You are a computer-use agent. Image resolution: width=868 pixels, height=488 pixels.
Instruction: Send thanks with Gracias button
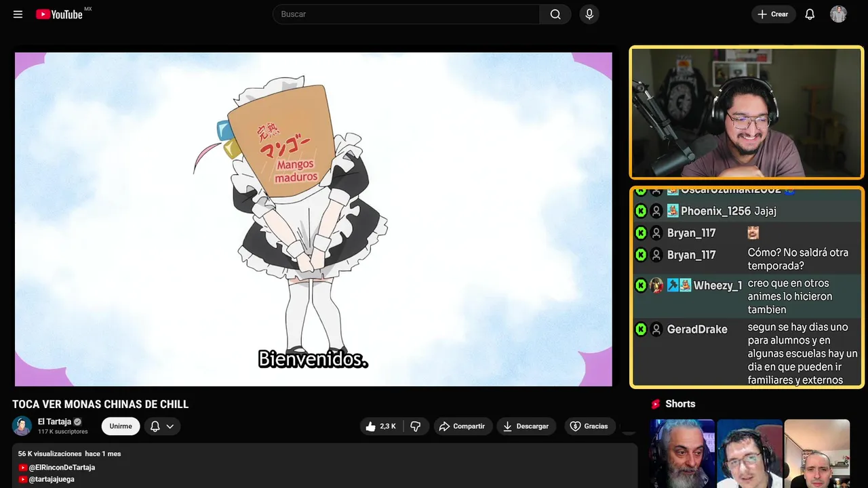coord(589,426)
